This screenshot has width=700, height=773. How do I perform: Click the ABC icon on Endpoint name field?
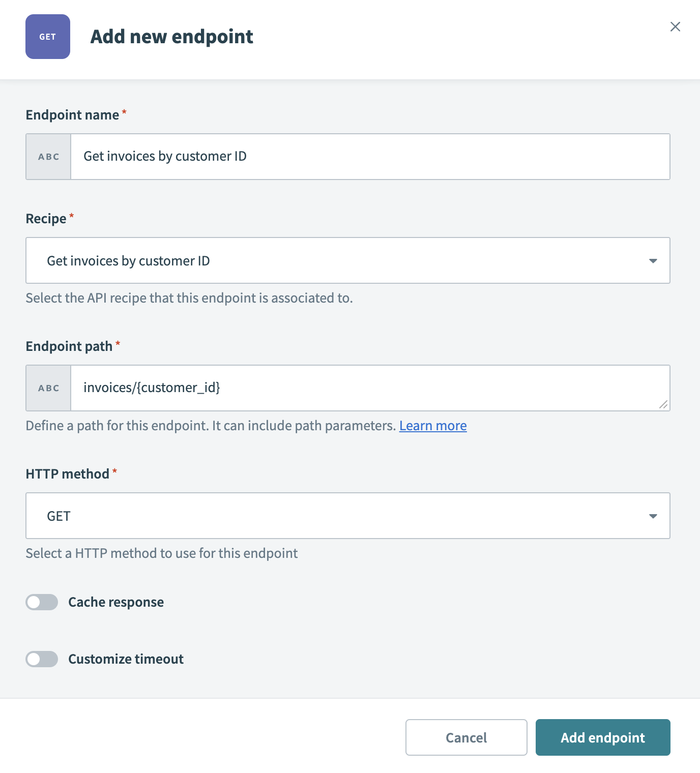47,156
